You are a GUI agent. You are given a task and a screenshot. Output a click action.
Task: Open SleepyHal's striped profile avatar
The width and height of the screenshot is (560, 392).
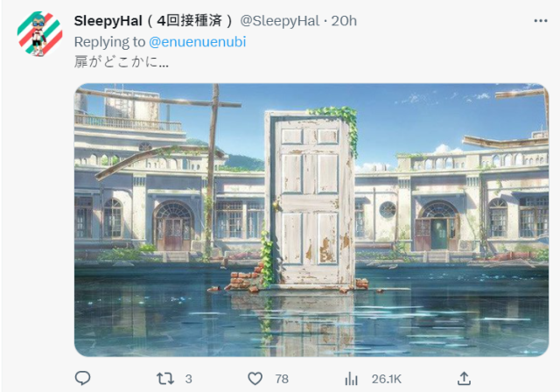coord(39,34)
